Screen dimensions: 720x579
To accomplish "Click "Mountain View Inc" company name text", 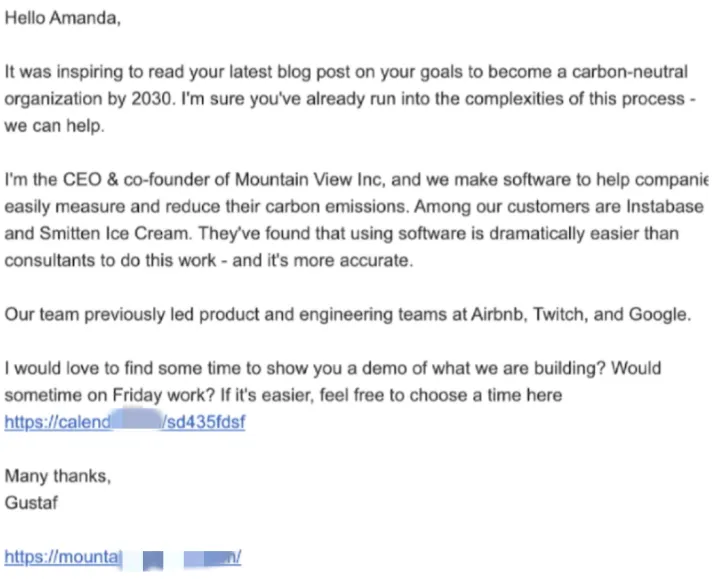I will click(x=308, y=180).
